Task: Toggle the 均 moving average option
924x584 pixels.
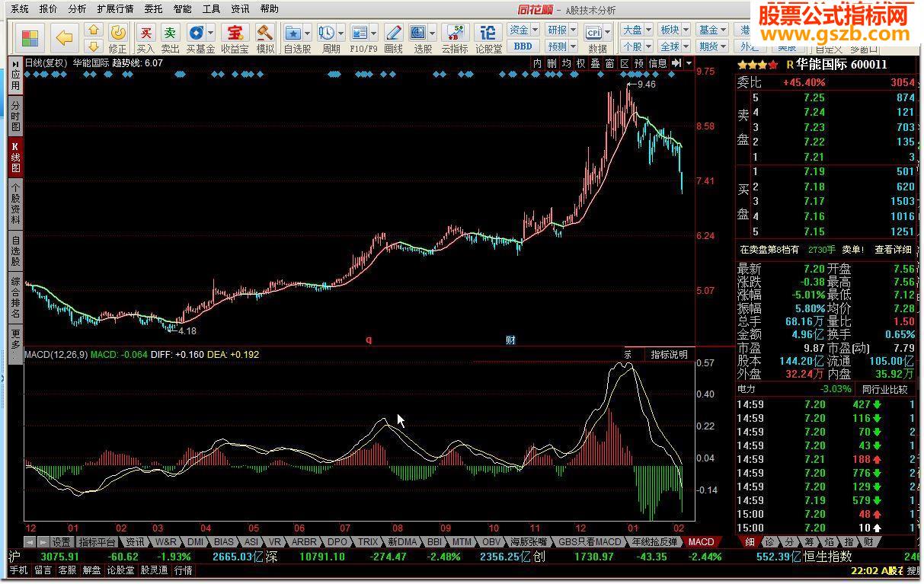Action: click(566, 63)
